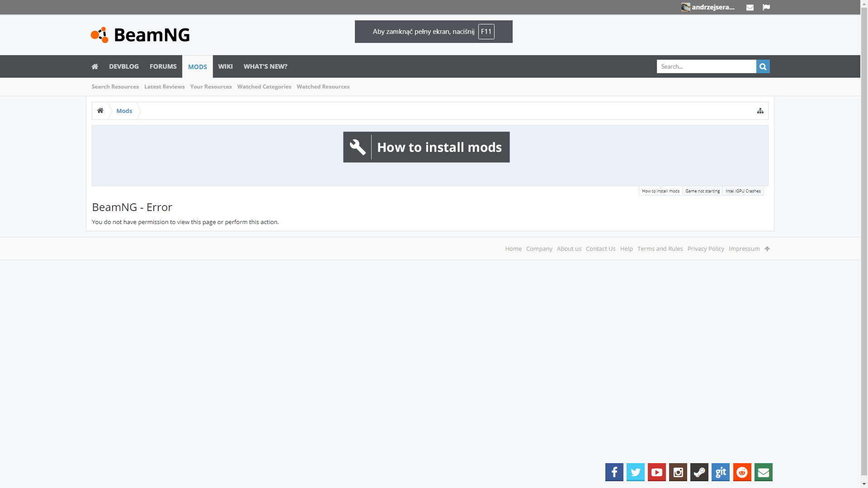Image resolution: width=868 pixels, height=488 pixels.
Task: Click the footer go-to-top arrow
Action: tap(767, 249)
